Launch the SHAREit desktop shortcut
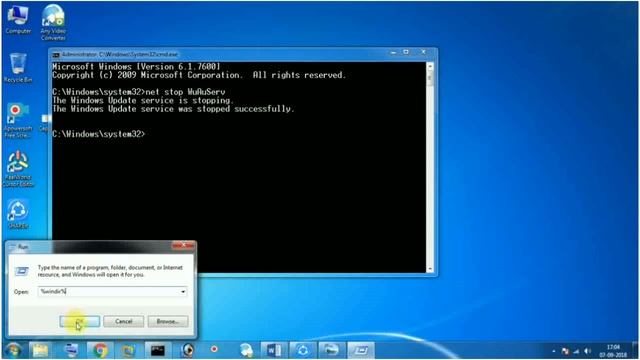Viewport: 640px width, 360px height. pos(18,213)
